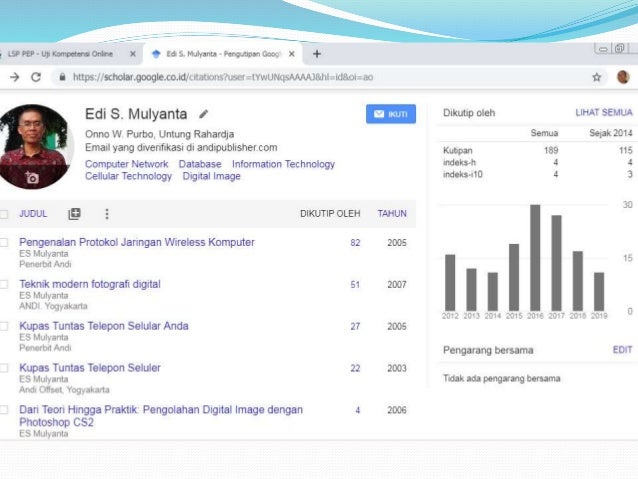Click EDIT for Pengarang bersama
Image resolution: width=638 pixels, height=479 pixels.
[622, 350]
